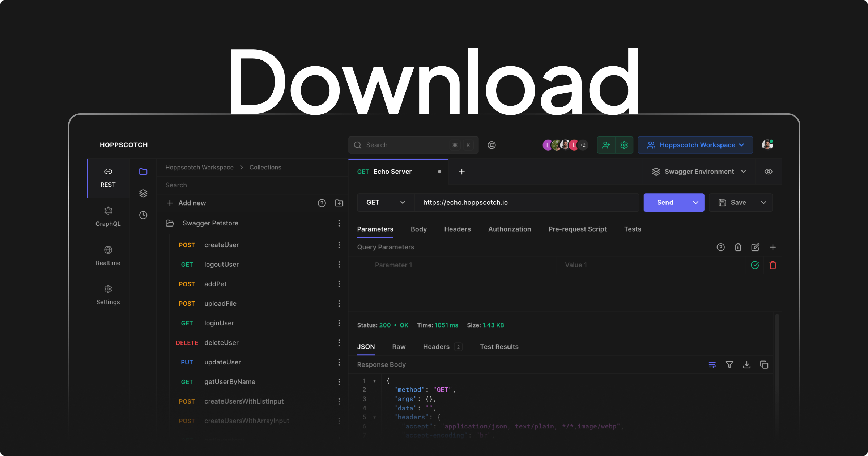This screenshot has width=868, height=456.
Task: Copy the response body to clipboard
Action: pyautogui.click(x=764, y=365)
